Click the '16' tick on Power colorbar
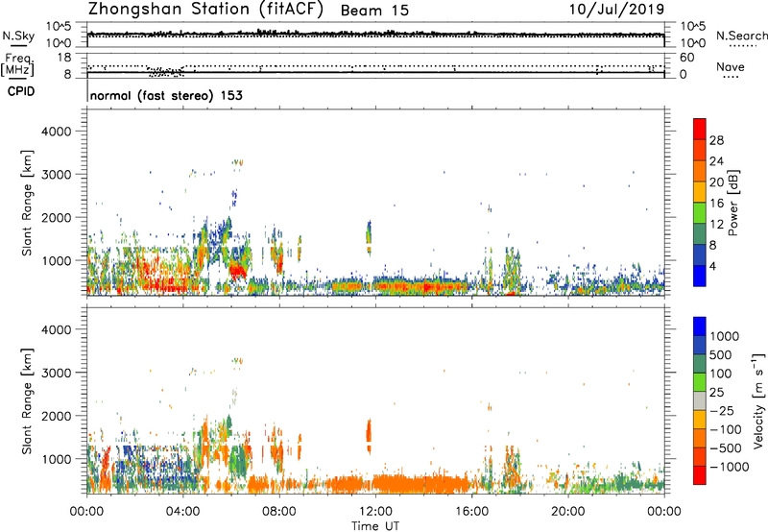Viewport: 768px width, 532px height. pyautogui.click(x=716, y=204)
